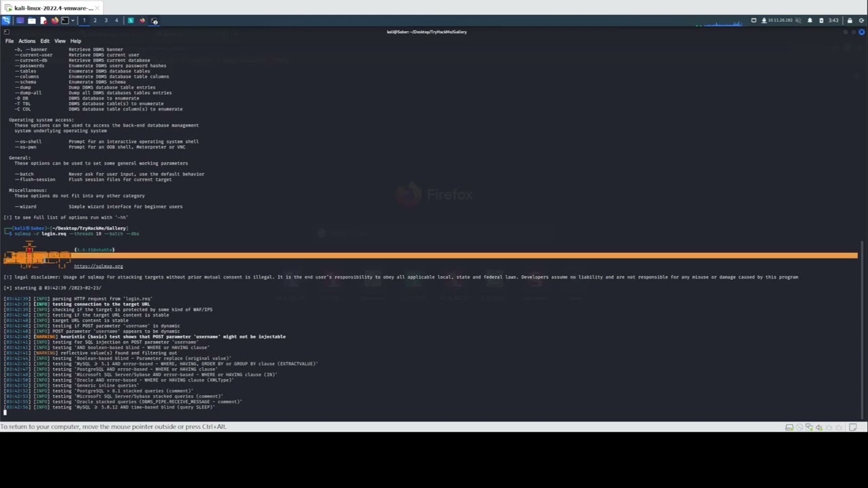Click the network connection tray icon
868x488 pixels.
(x=764, y=20)
